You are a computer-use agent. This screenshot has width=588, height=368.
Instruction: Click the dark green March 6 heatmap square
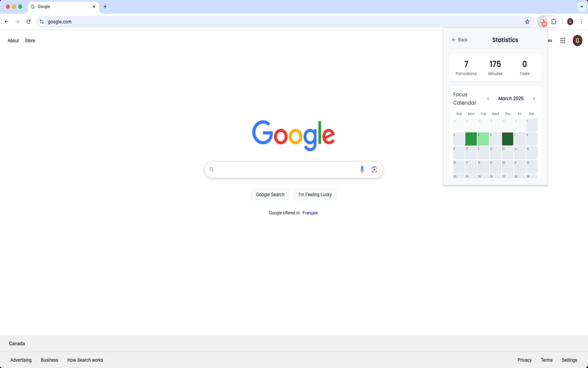point(507,139)
